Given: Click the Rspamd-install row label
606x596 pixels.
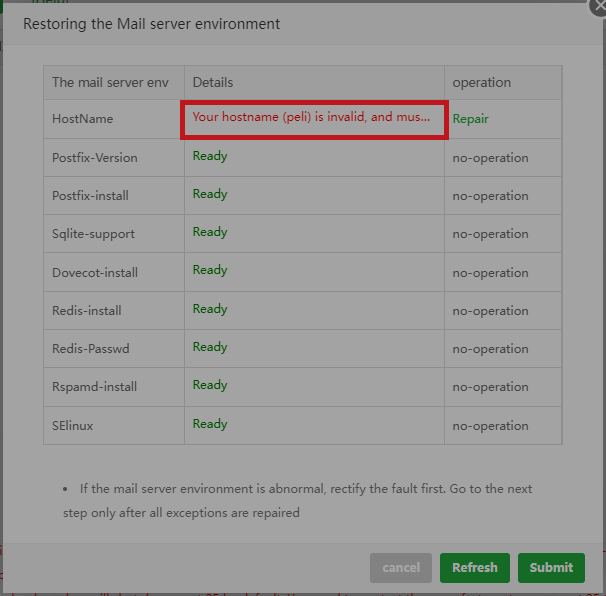Looking at the screenshot, I should click(95, 387).
